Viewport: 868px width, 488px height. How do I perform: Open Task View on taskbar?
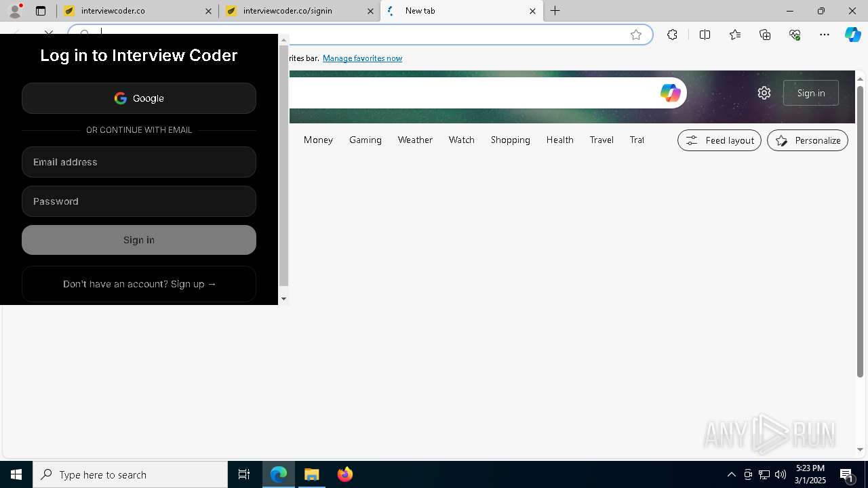[244, 474]
